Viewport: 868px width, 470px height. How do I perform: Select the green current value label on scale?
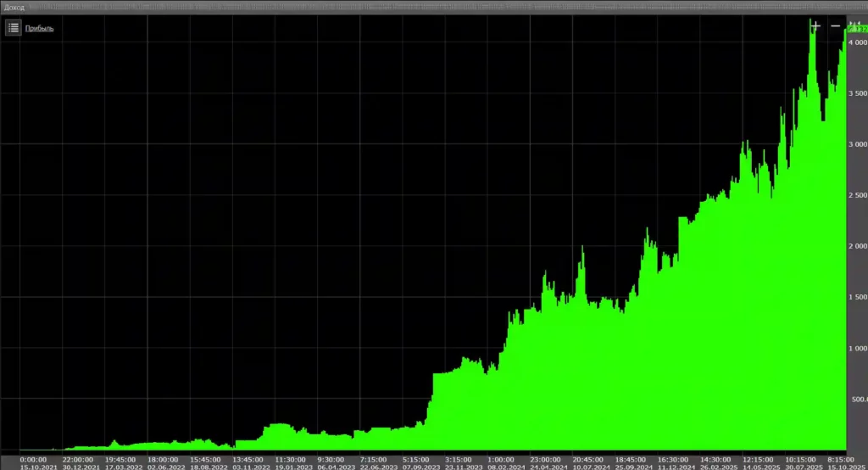pos(857,30)
